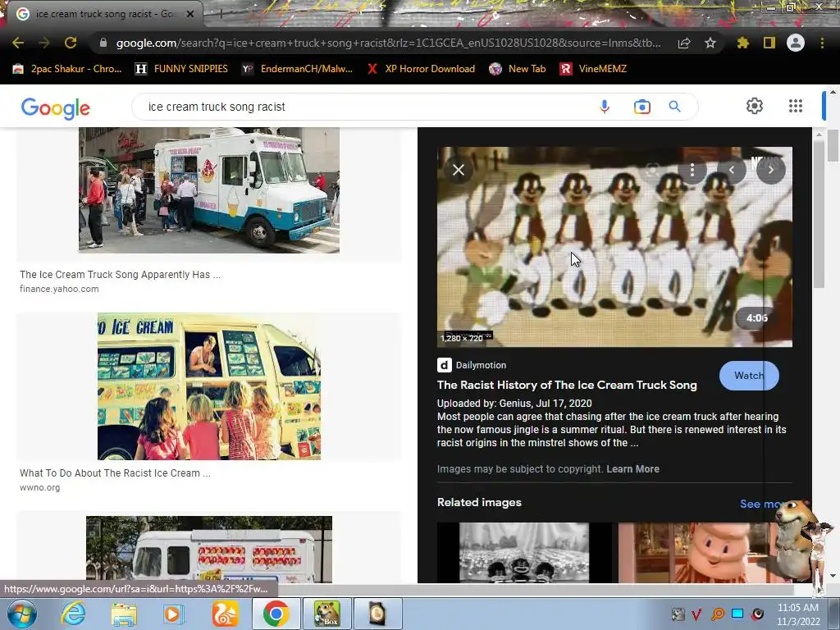
Task: Click the Dailymotion source icon
Action: (444, 365)
